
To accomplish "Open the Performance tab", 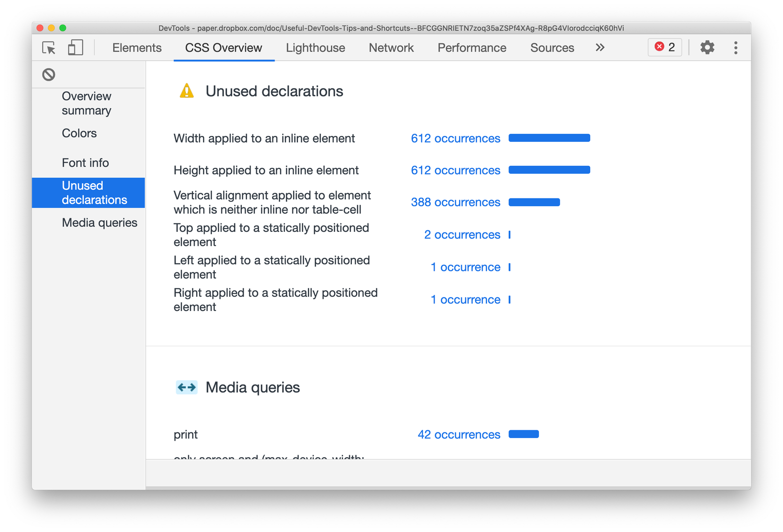I will point(472,48).
